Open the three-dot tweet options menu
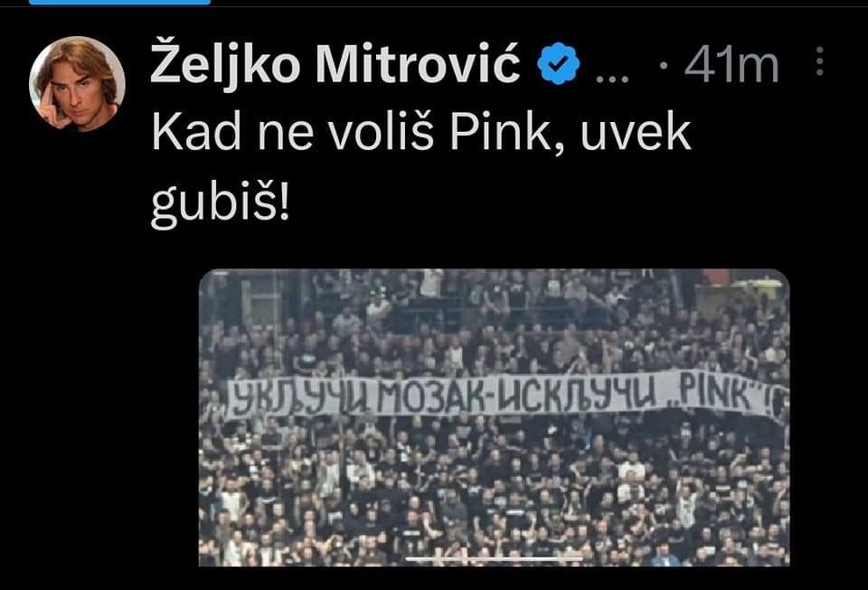The height and width of the screenshot is (590, 868). tap(820, 61)
